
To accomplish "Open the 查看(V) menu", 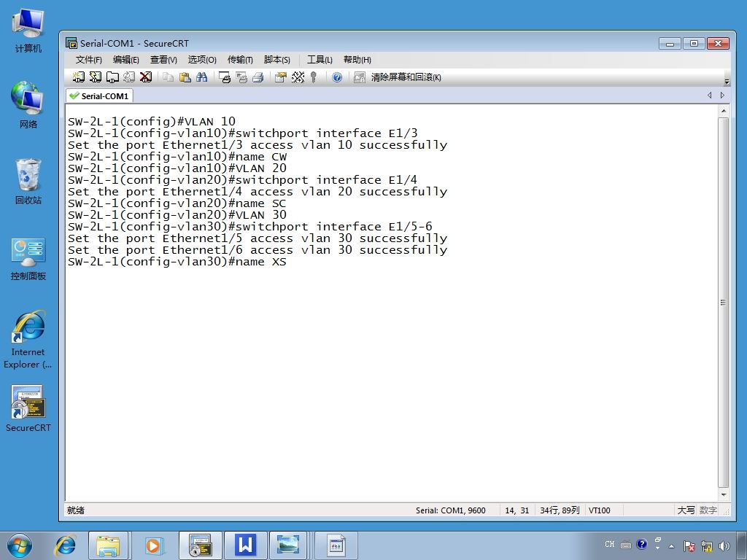I will [x=163, y=60].
